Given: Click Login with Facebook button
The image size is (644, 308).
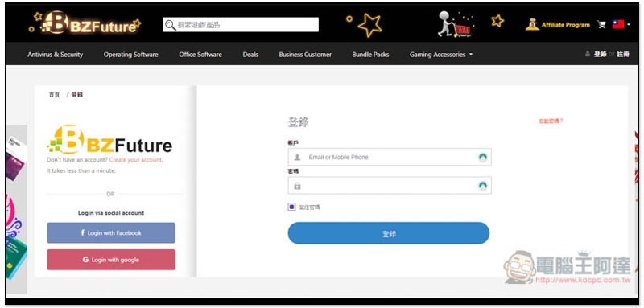Looking at the screenshot, I should coord(111,233).
